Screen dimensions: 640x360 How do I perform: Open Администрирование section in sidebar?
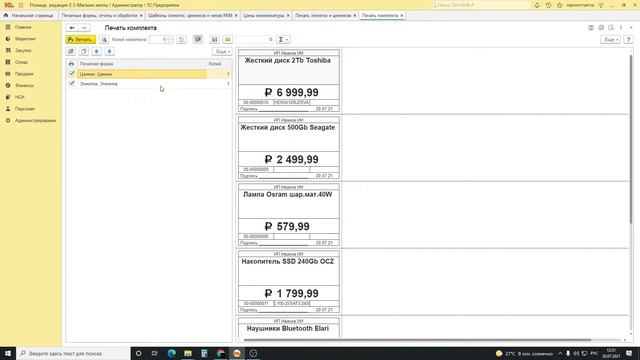coord(35,120)
